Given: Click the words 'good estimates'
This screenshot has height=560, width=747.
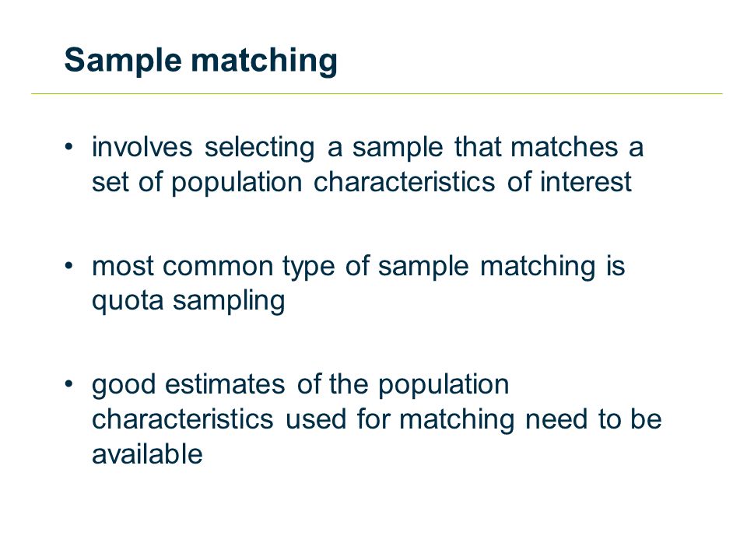Looking at the screenshot, I should 188,385.
